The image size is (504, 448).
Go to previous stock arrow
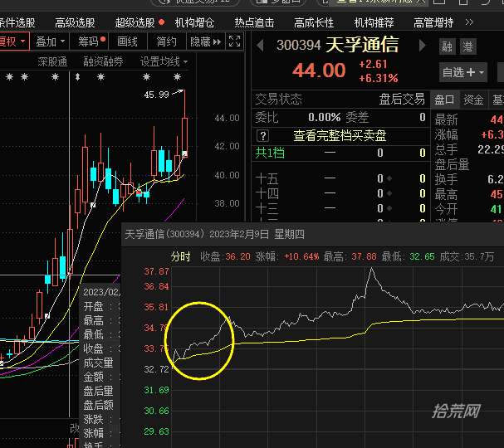(x=260, y=46)
